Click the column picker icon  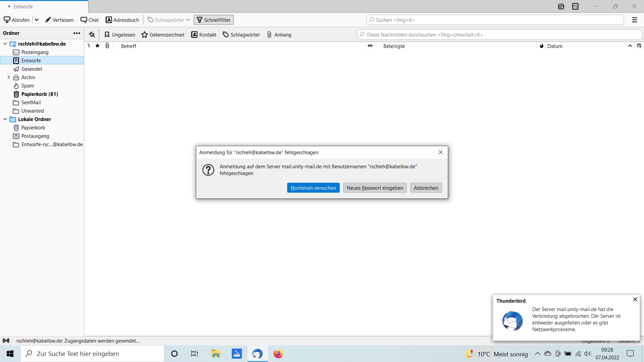(x=639, y=46)
